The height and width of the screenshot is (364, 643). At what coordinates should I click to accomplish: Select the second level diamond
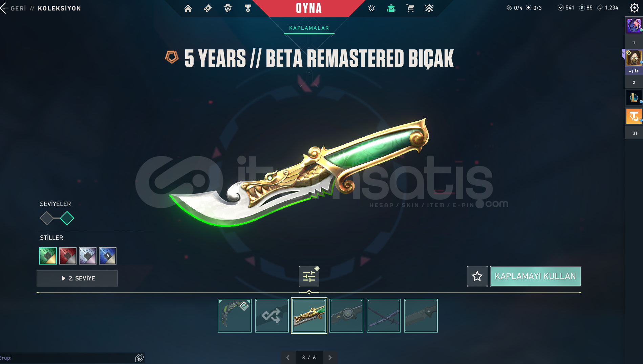(x=67, y=218)
